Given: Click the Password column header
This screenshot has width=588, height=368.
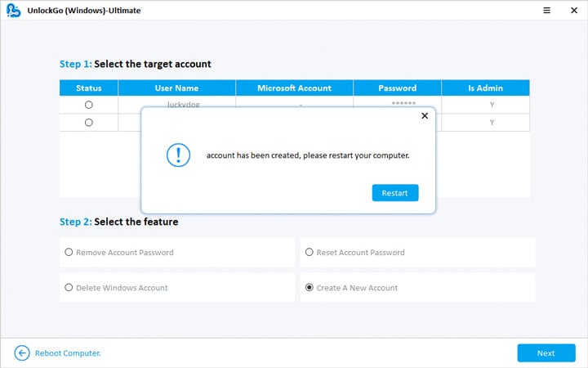Looking at the screenshot, I should click(397, 88).
